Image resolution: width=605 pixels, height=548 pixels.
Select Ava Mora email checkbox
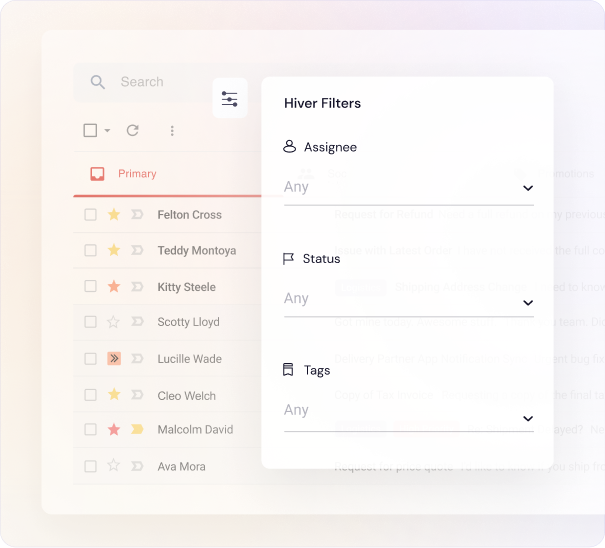[90, 466]
